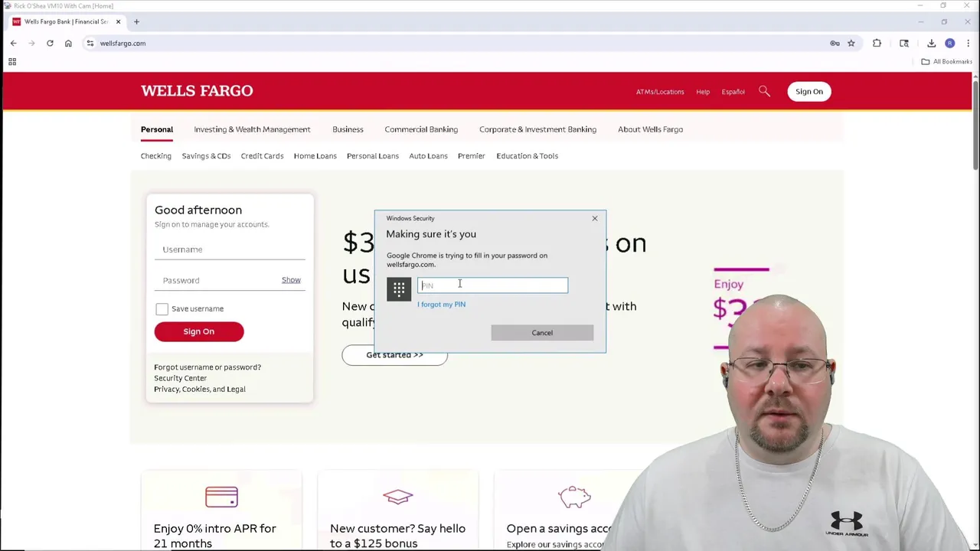Click the ATMs/Locations link
980x551 pixels.
[660, 92]
